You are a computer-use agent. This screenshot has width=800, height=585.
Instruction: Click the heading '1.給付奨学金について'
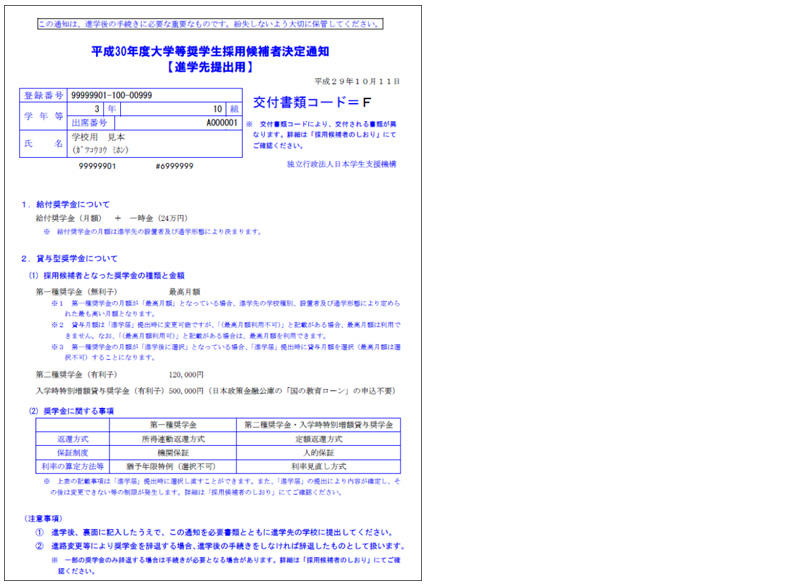pos(65,205)
